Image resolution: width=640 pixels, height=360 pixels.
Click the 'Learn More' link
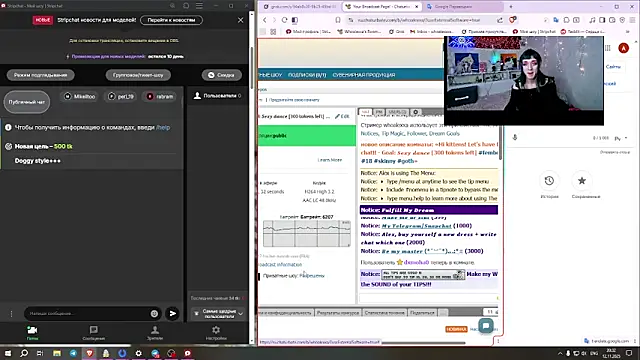pos(330,160)
